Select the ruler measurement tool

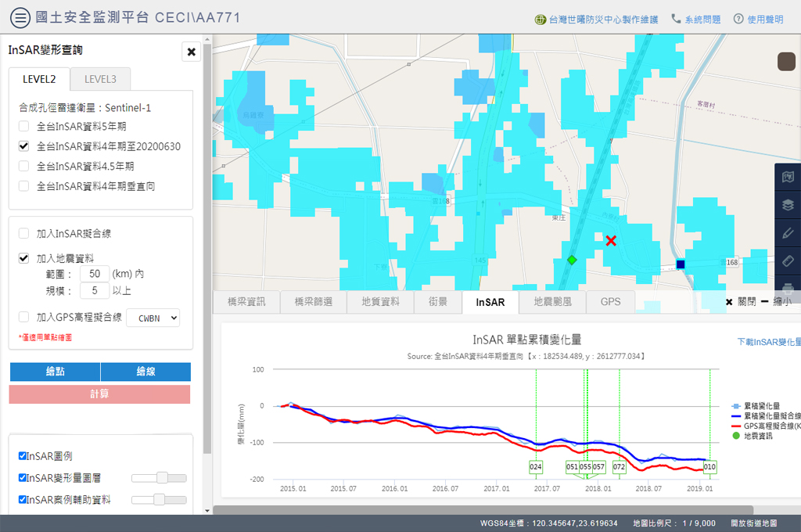tap(788, 260)
